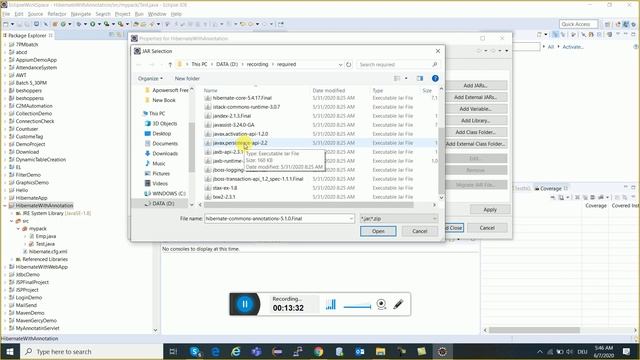Expand Referenced Libraries node
Image resolution: width=640 pixels, height=360 pixels.
pos(12,259)
